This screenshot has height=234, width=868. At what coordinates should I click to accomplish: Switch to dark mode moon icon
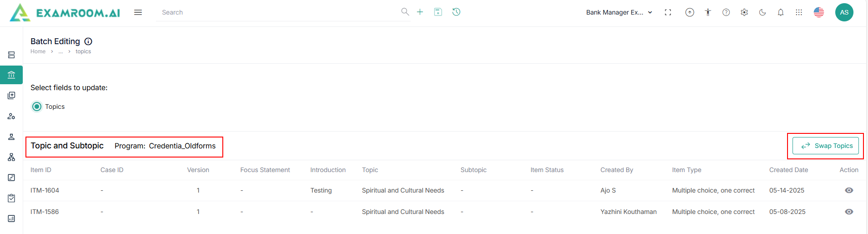coord(763,12)
